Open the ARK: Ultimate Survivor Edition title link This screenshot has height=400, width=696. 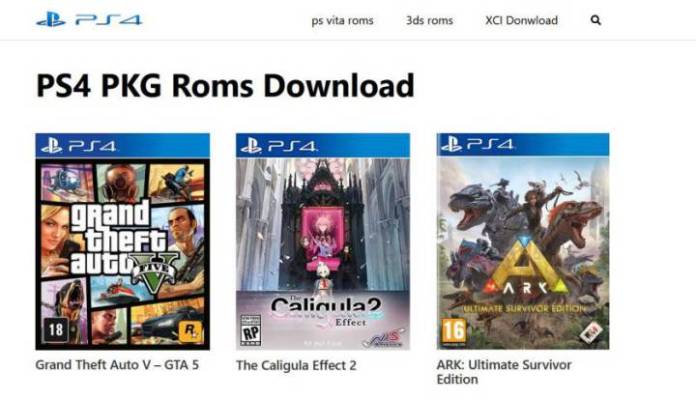504,372
